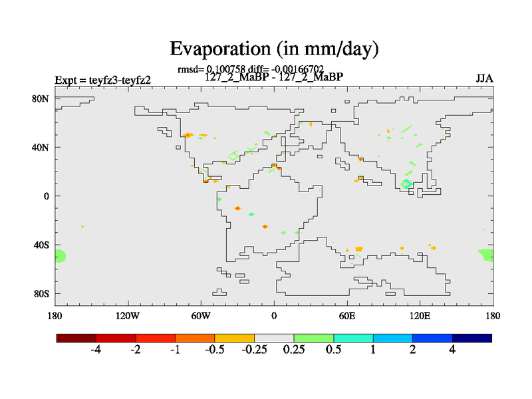Select the light green 0.25 to 0.5 swatch
The height and width of the screenshot is (399, 532).
[x=314, y=338]
